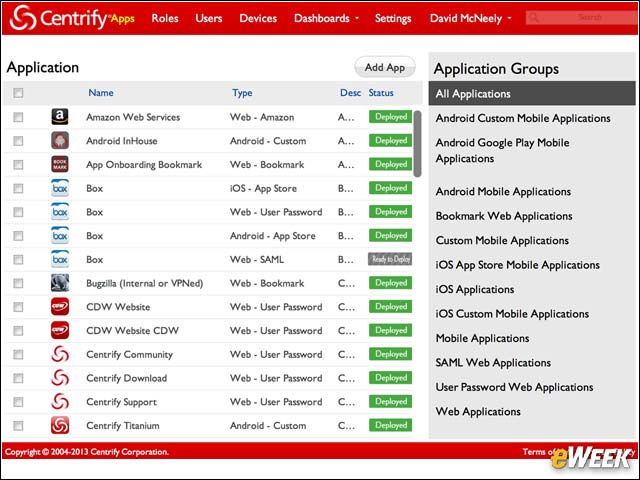Click the Centrify Community app icon
The image size is (640, 480).
(60, 354)
